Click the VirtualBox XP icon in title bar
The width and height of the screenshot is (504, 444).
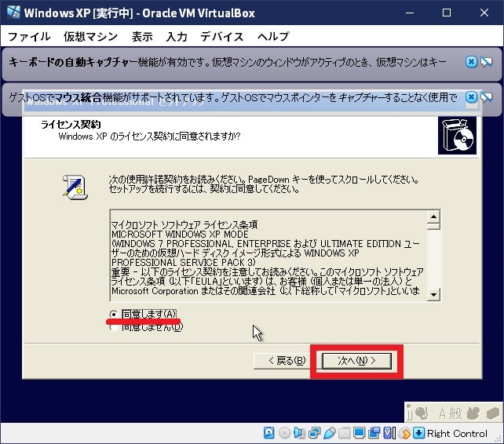pyautogui.click(x=14, y=13)
